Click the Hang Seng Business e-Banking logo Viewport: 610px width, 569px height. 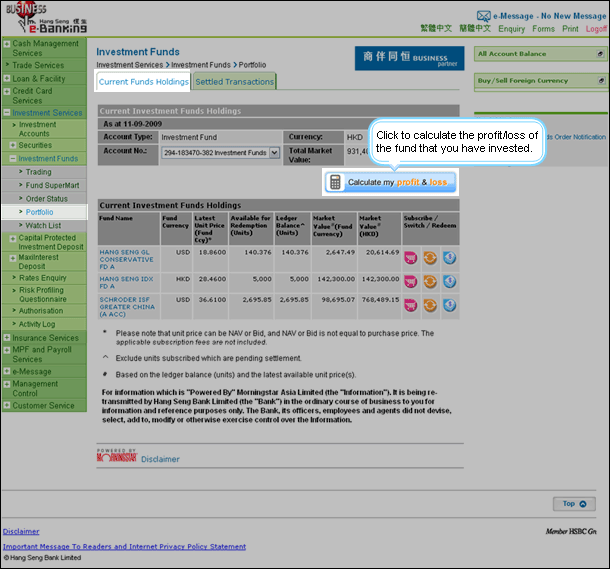(x=46, y=18)
